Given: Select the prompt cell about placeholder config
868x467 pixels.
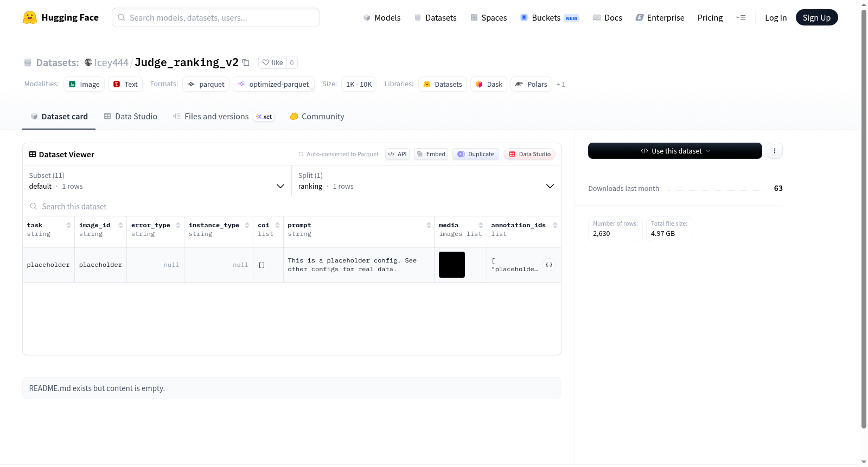Looking at the screenshot, I should click(x=359, y=265).
